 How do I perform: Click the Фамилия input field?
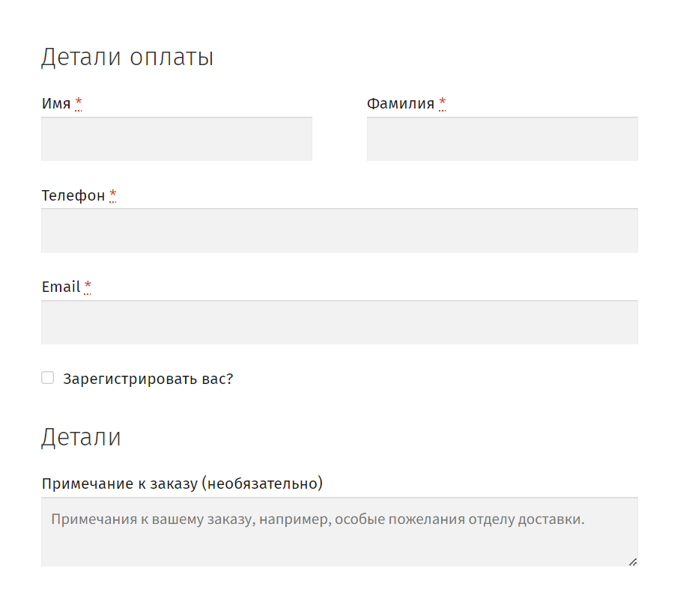(503, 139)
